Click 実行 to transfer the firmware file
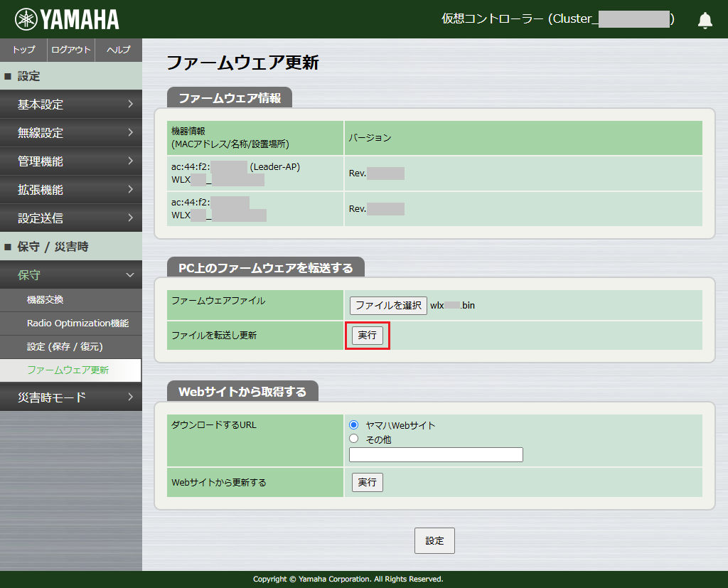Image resolution: width=728 pixels, height=588 pixels. pos(367,335)
